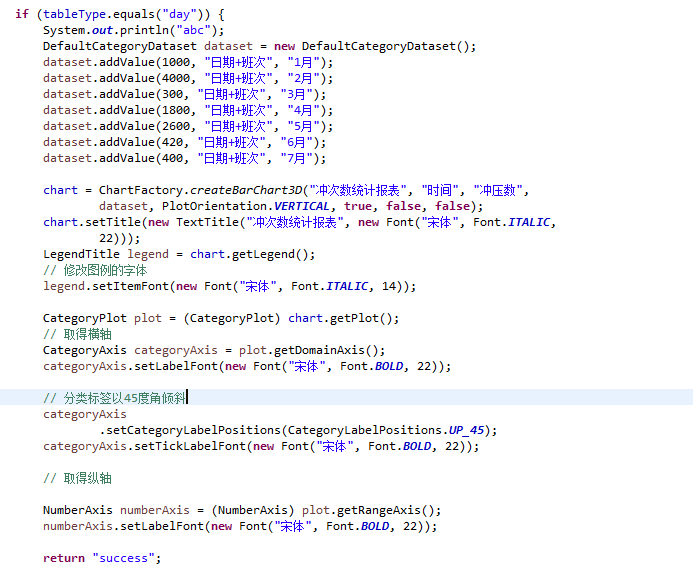Click the dataset.addValue(400, ... "7月") line

point(184,158)
